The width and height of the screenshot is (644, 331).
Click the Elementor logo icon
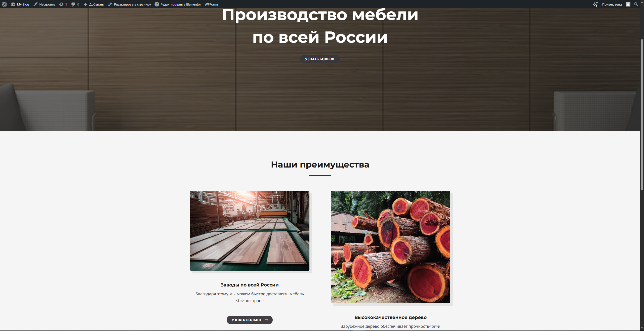(157, 4)
